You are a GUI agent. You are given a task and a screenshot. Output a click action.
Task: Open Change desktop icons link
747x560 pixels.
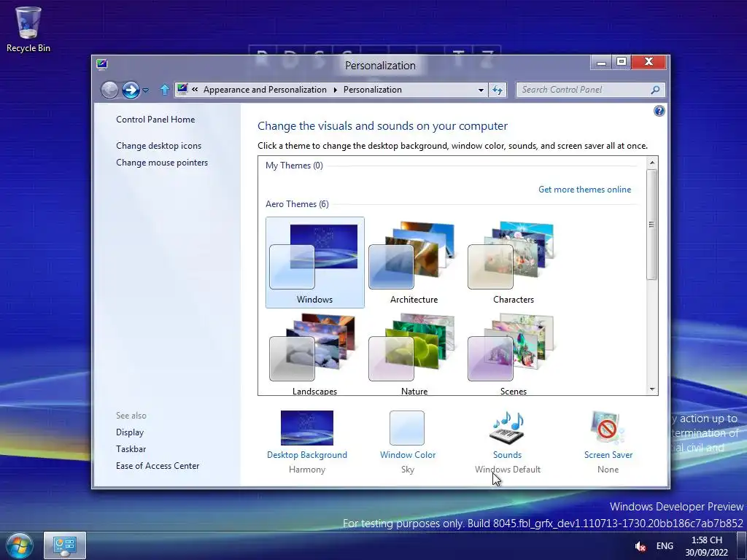[158, 146]
